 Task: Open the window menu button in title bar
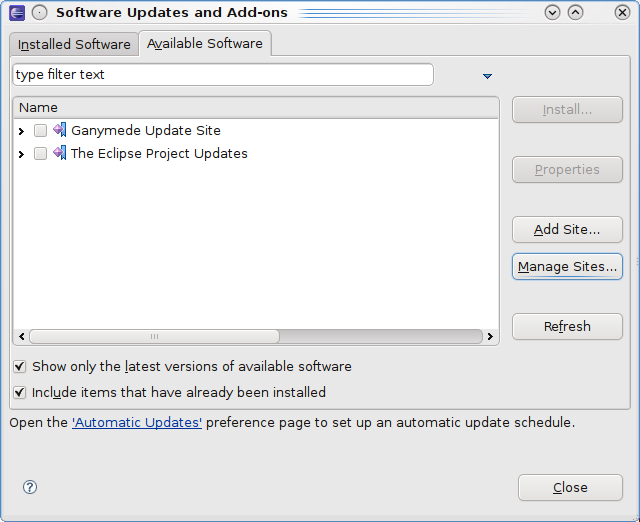pyautogui.click(x=38, y=12)
